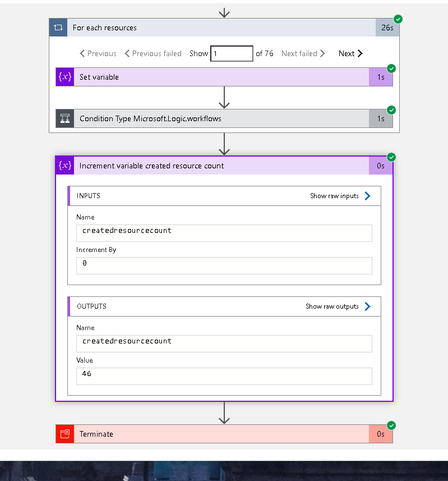Click the Set variable curly-brace icon
Screen dimensions: 448x481
[65, 77]
